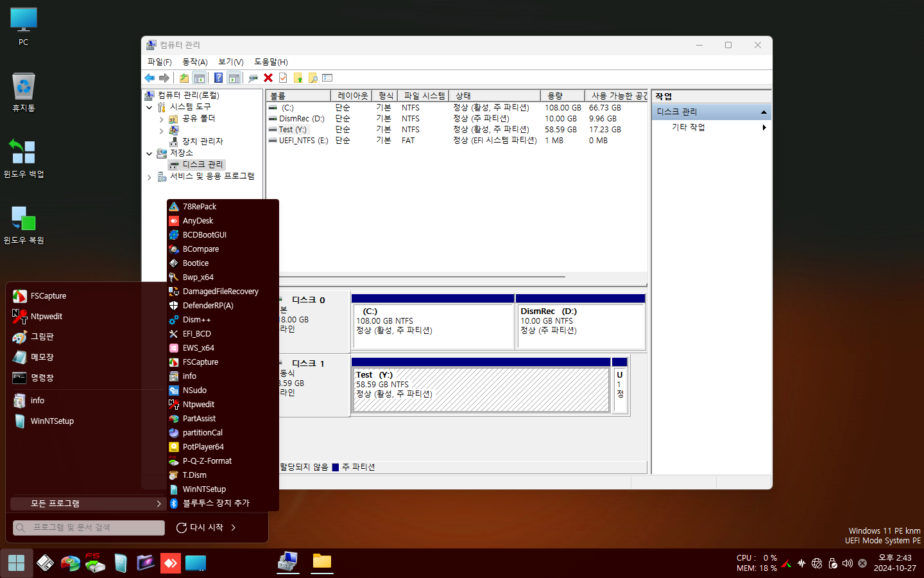The width and height of the screenshot is (924, 578).
Task: Collapse the 디스크 관리 actions section arrow
Action: click(x=764, y=112)
